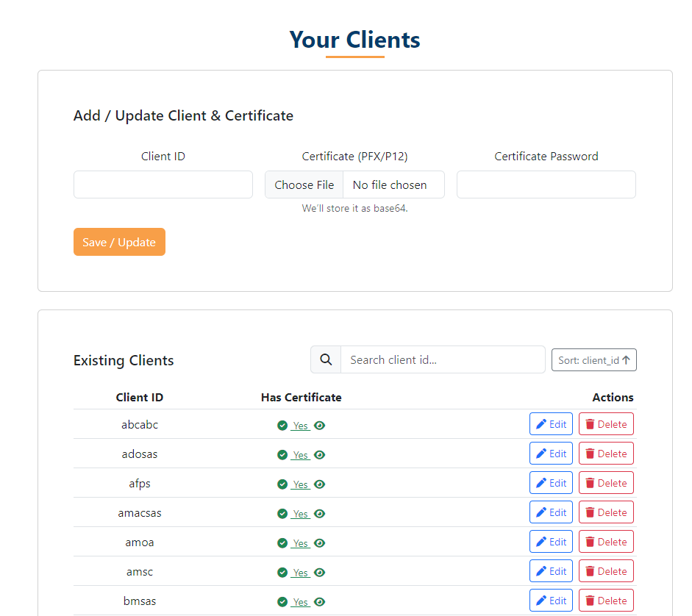
Task: Click Delete on the amoa row
Action: (x=606, y=541)
